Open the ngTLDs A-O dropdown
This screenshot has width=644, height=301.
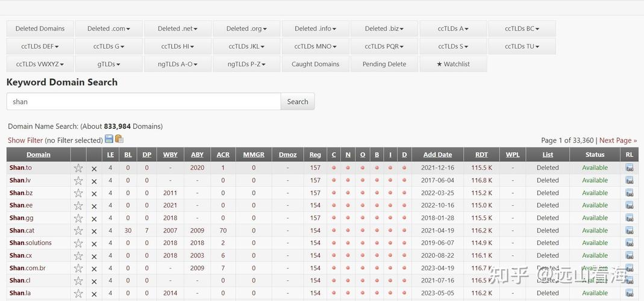click(x=178, y=64)
